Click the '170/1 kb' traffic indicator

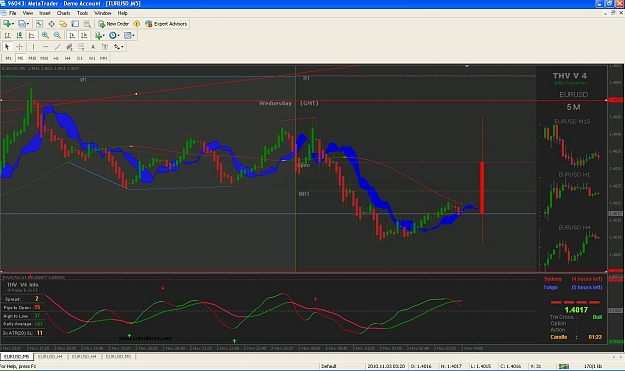(x=593, y=366)
